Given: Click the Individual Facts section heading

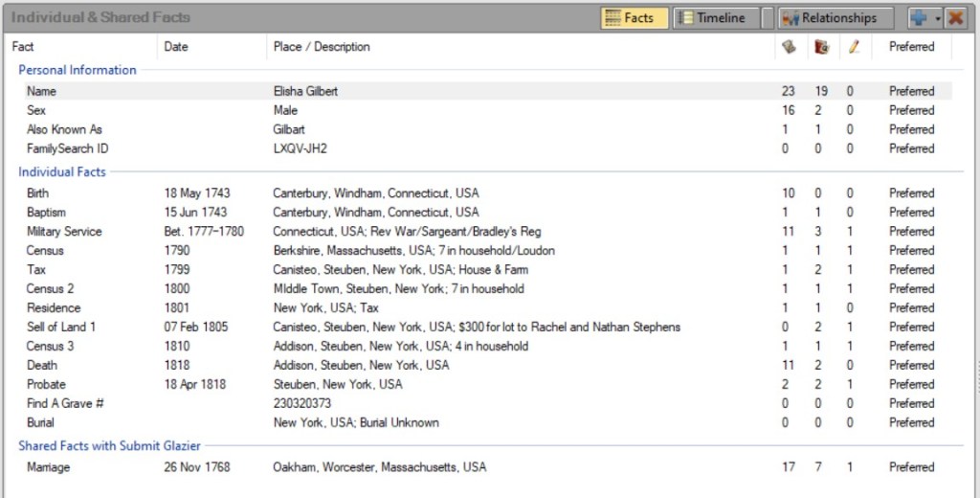Looking at the screenshot, I should click(x=62, y=171).
